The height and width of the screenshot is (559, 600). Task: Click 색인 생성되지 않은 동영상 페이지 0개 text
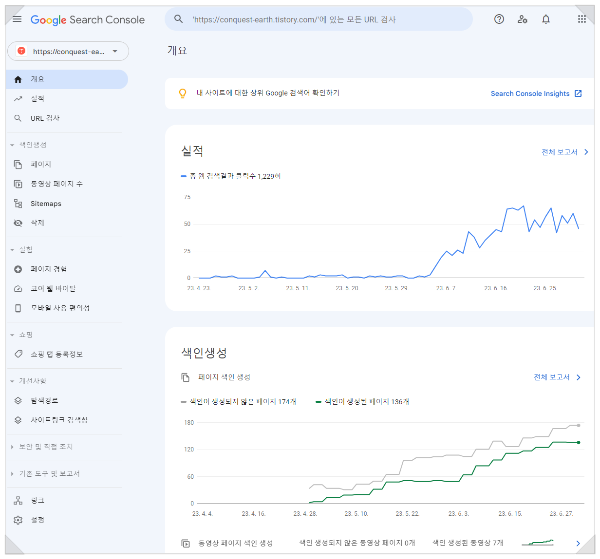click(x=357, y=543)
